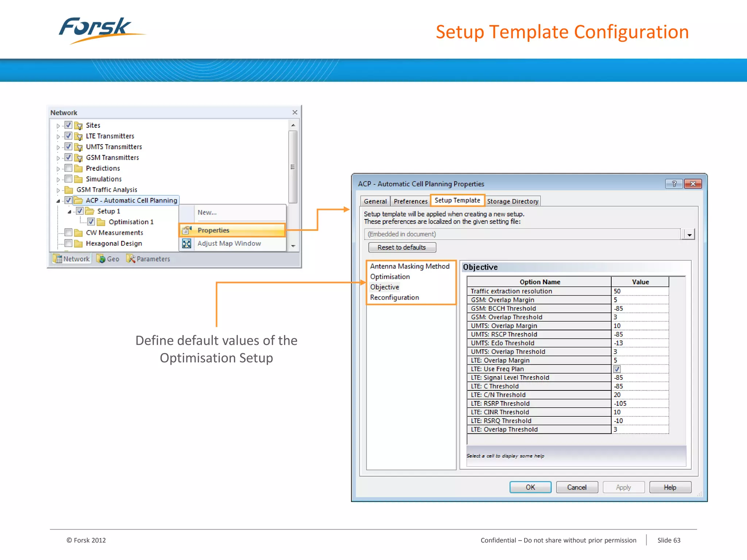Image resolution: width=747 pixels, height=560 pixels.
Task: Close the Network explorer panel
Action: click(295, 112)
